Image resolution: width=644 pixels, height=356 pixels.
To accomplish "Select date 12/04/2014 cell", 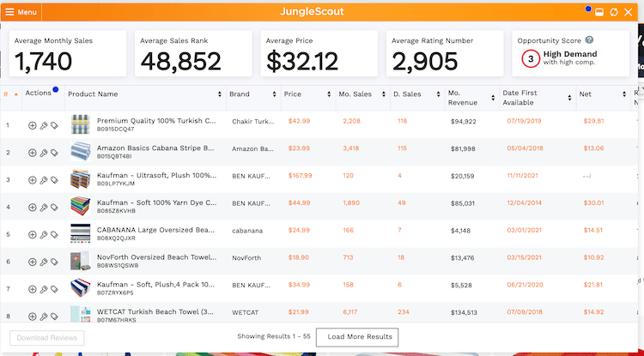I will coord(524,203).
